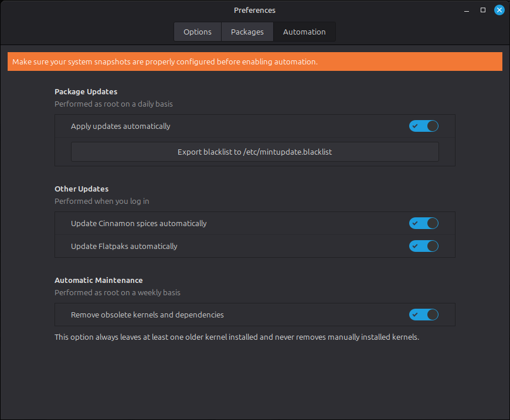Disable the Apply updates automatically switch
The width and height of the screenshot is (510, 420).
coord(423,126)
